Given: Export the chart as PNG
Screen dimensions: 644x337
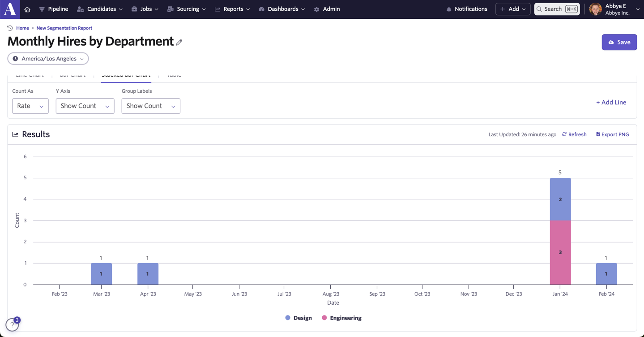Looking at the screenshot, I should click(x=612, y=134).
